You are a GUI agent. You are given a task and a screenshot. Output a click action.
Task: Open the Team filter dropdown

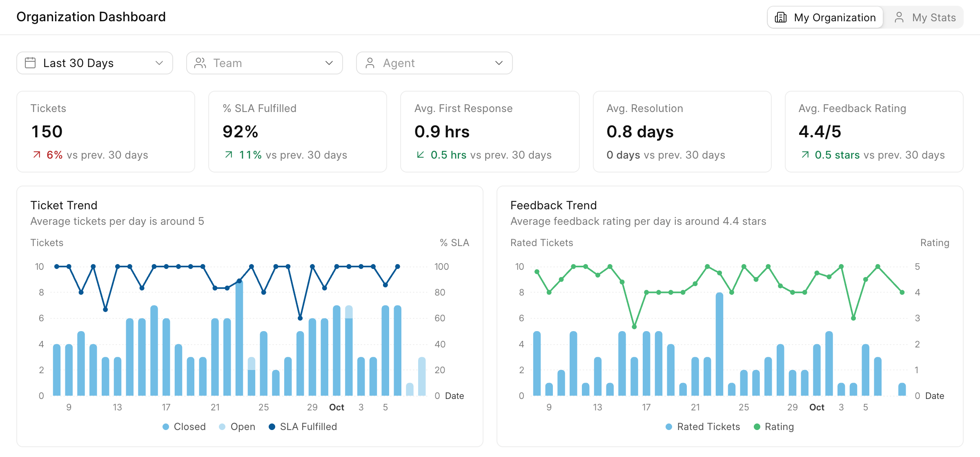pyautogui.click(x=265, y=63)
